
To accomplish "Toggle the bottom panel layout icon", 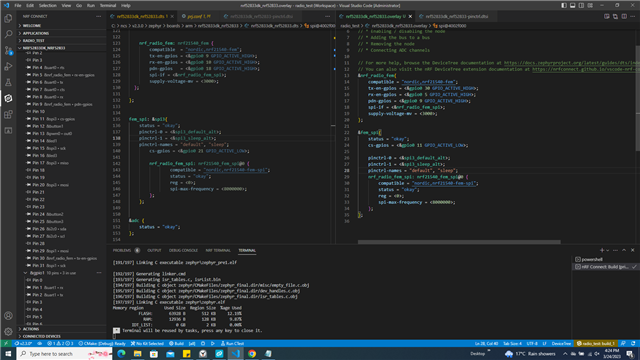I will (x=573, y=5).
